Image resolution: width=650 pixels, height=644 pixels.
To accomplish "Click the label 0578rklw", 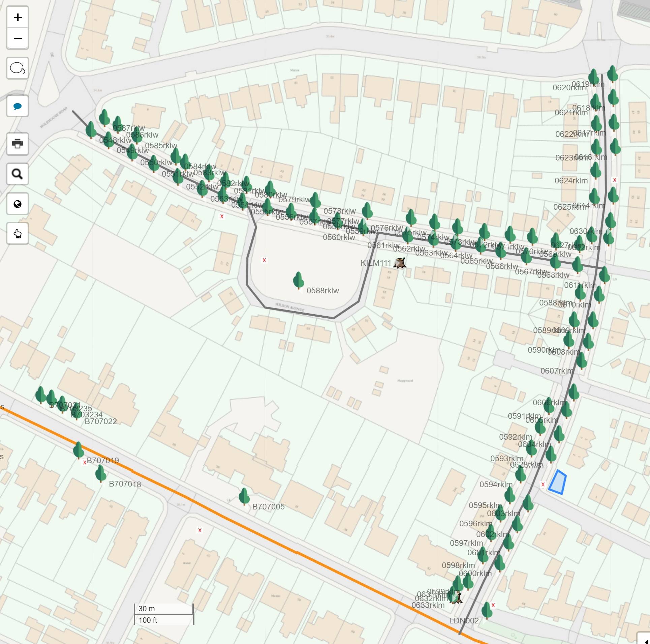I will point(340,211).
